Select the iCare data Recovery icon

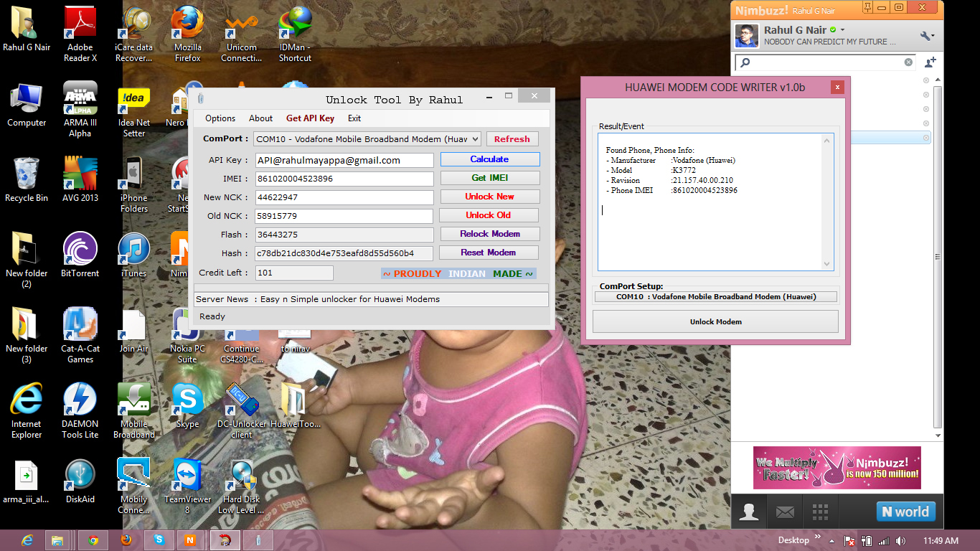134,34
